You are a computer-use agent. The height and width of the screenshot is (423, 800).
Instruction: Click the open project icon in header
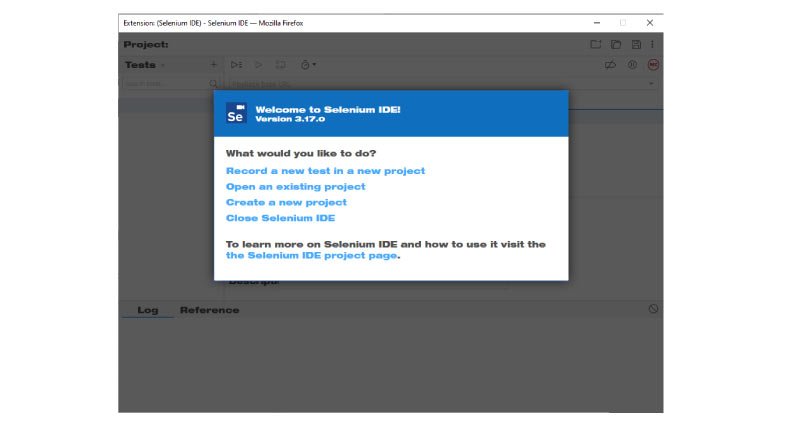tap(616, 44)
